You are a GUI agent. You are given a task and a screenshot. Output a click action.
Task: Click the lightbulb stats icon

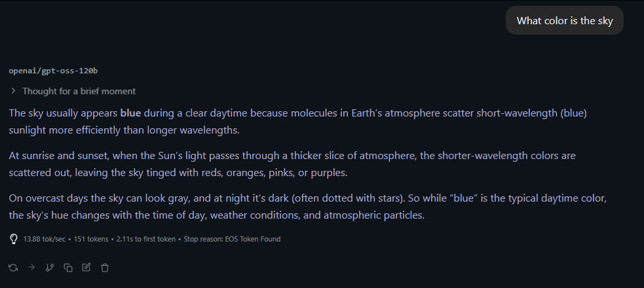pos(13,239)
